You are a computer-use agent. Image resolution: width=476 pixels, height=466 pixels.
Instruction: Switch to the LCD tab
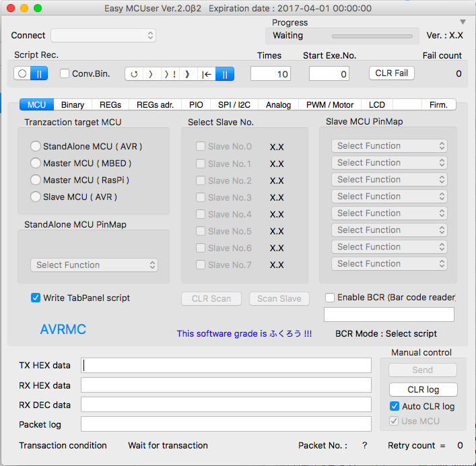[x=377, y=105]
